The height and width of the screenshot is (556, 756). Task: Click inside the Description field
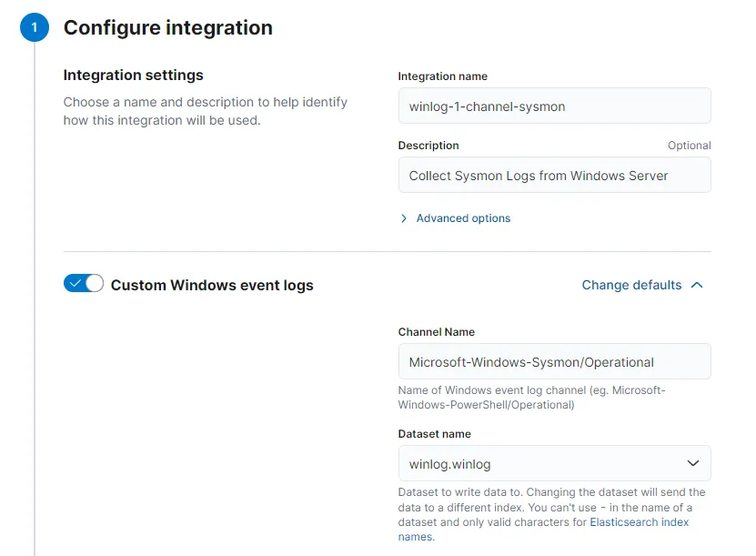554,175
